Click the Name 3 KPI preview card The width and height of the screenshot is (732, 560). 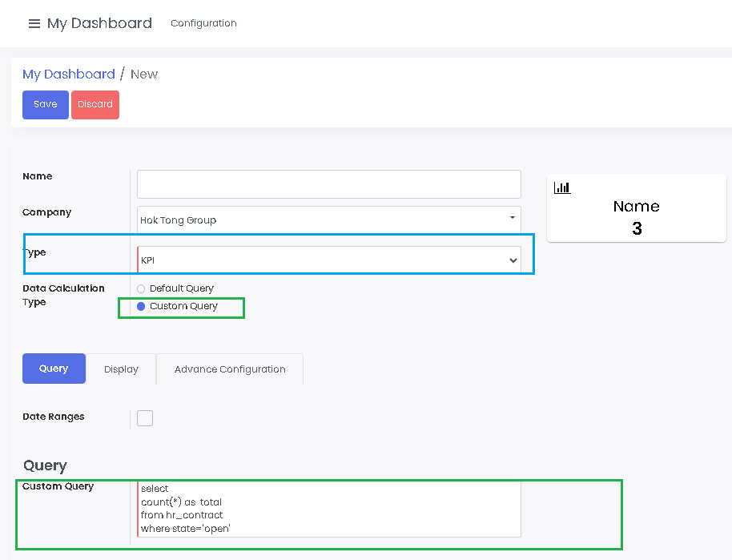(x=636, y=207)
